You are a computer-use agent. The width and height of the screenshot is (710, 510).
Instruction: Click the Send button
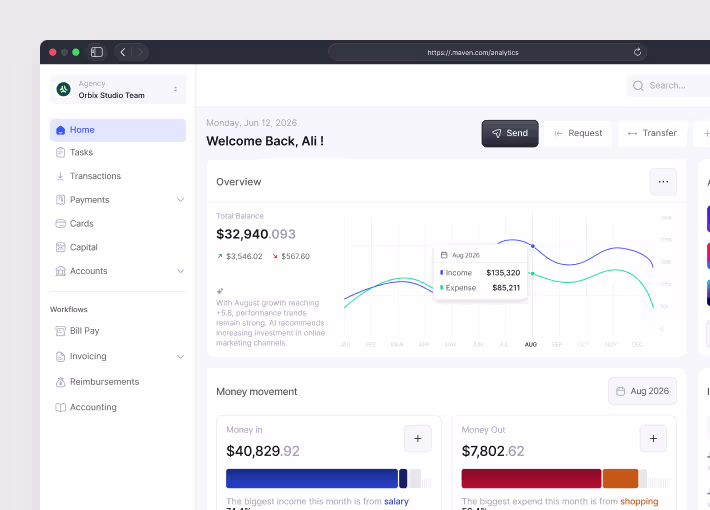pyautogui.click(x=510, y=133)
